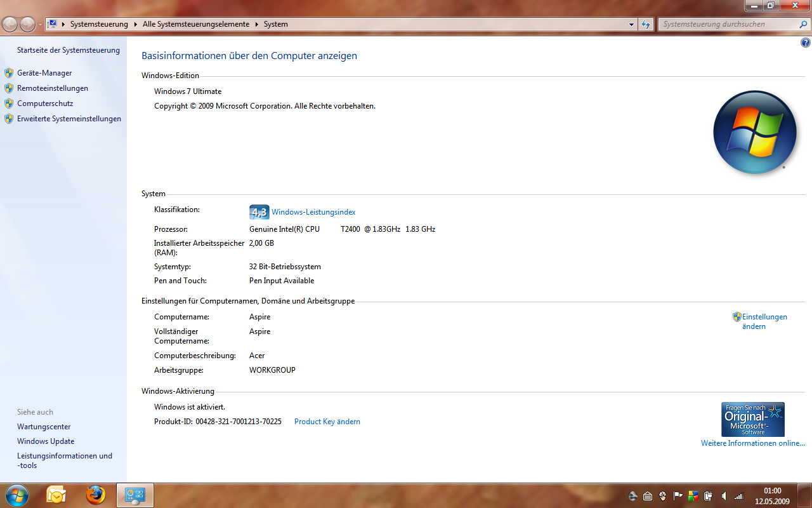Open the Windows Start orb

pyautogui.click(x=16, y=495)
